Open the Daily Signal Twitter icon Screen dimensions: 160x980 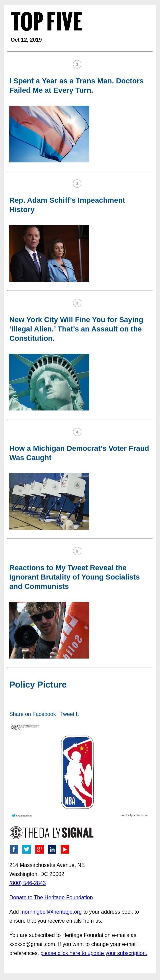coord(27,849)
